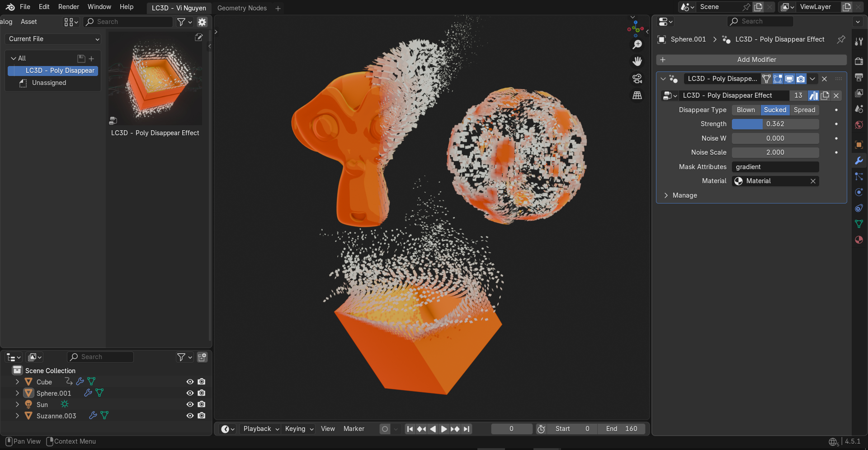The image size is (868, 450).
Task: Open the Edit menu
Action: (44, 7)
